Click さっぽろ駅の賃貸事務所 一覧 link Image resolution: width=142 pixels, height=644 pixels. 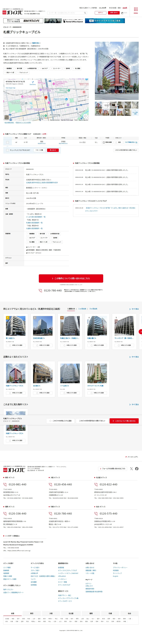point(36,217)
